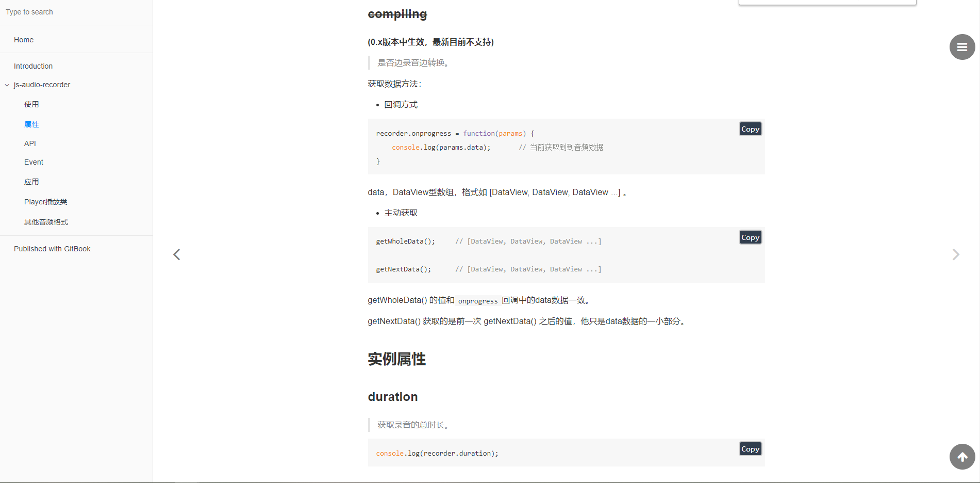The width and height of the screenshot is (980, 483).
Task: Navigate to the 应用 page
Action: click(31, 182)
